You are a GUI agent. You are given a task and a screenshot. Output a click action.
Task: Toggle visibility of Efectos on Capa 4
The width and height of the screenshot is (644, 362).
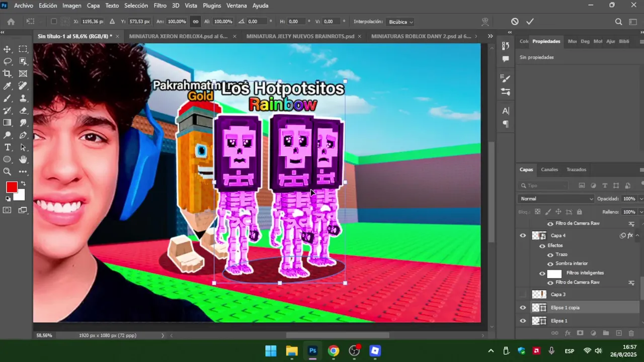coord(542,246)
